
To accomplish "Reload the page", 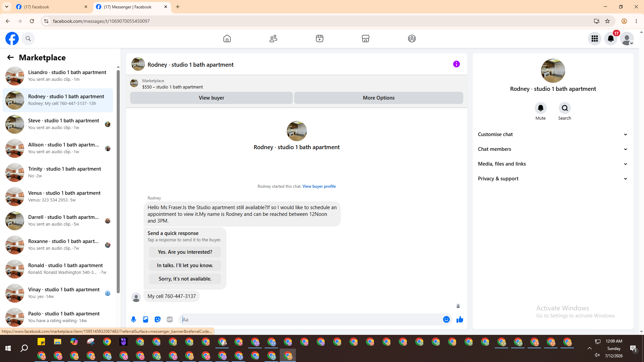I will pos(32,21).
